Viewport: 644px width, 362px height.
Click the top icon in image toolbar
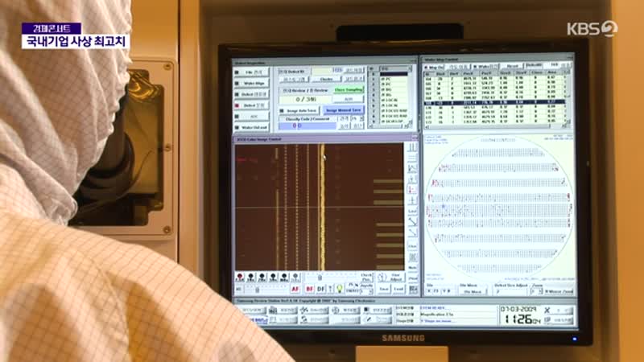tap(412, 148)
